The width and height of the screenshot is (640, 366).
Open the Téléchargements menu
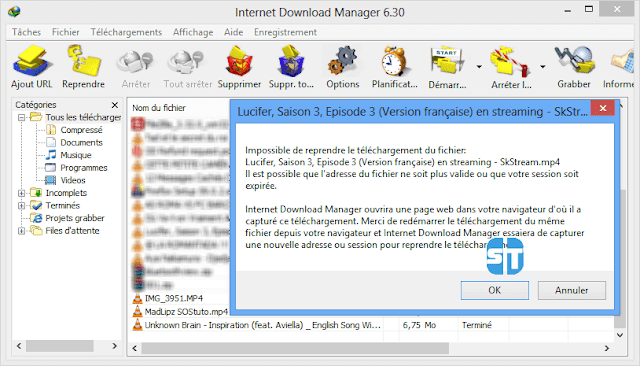[x=126, y=32]
